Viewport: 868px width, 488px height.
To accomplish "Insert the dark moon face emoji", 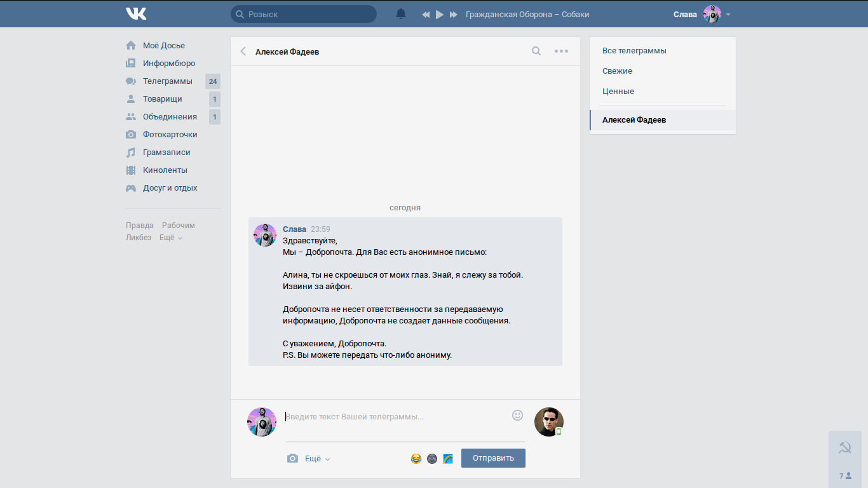I will point(432,458).
